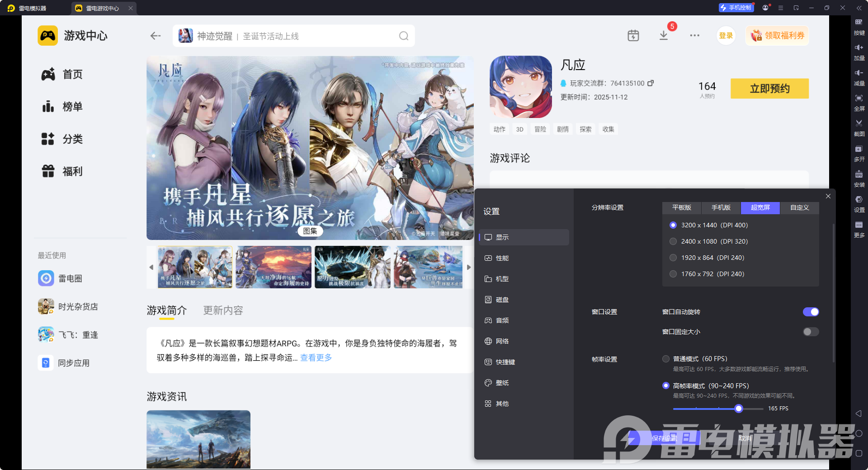Screen dimensions: 868x470
Task: Go back with the left arrow icon
Action: [156, 36]
